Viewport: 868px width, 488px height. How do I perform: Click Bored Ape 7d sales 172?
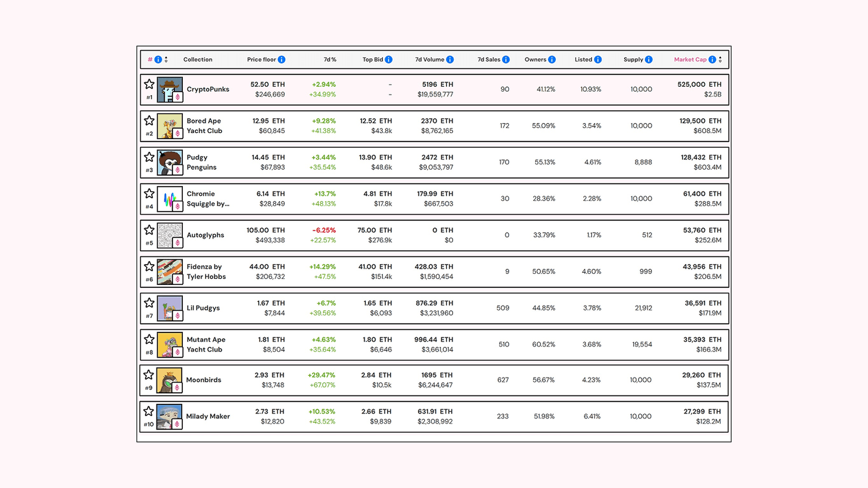click(x=504, y=126)
